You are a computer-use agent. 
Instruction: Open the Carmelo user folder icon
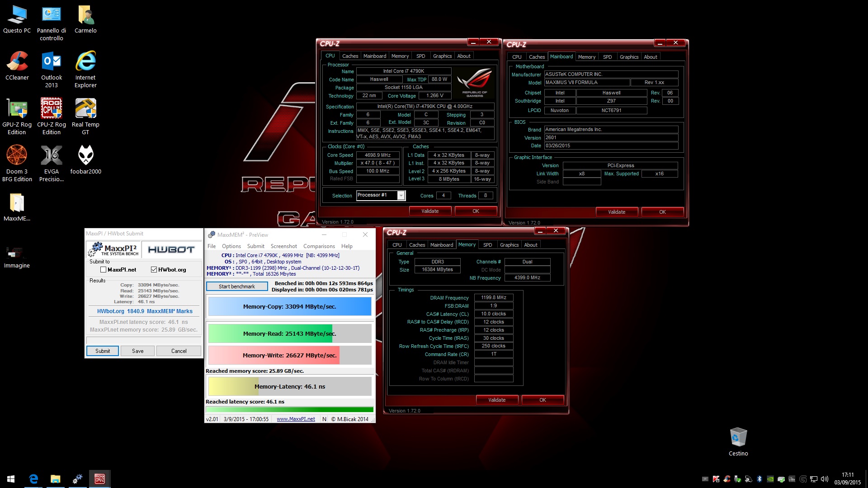(x=85, y=20)
